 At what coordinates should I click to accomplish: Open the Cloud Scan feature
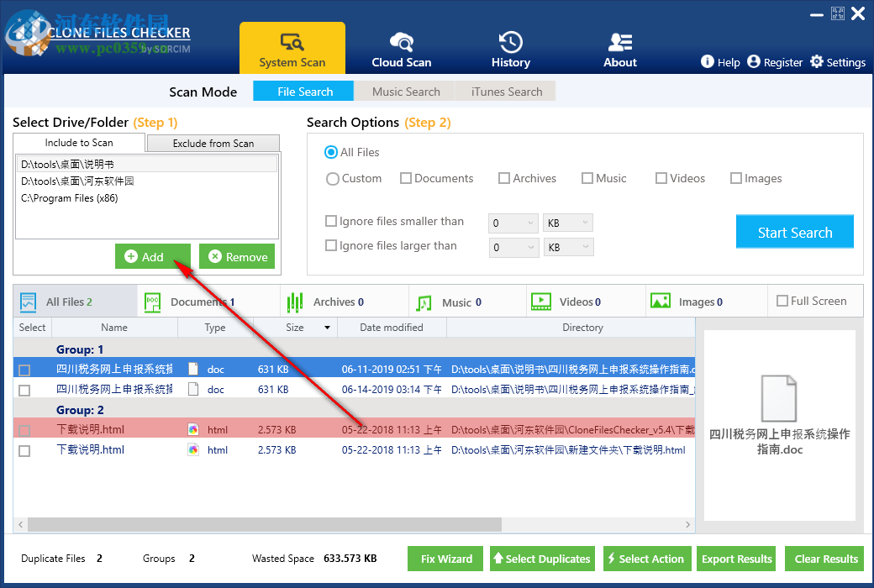tap(401, 48)
